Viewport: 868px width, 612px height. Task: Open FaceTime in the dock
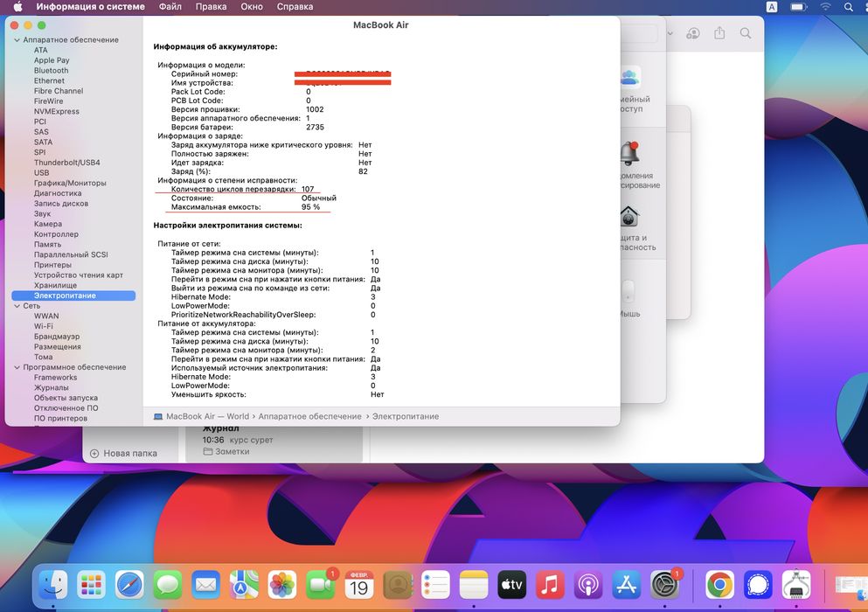(321, 584)
